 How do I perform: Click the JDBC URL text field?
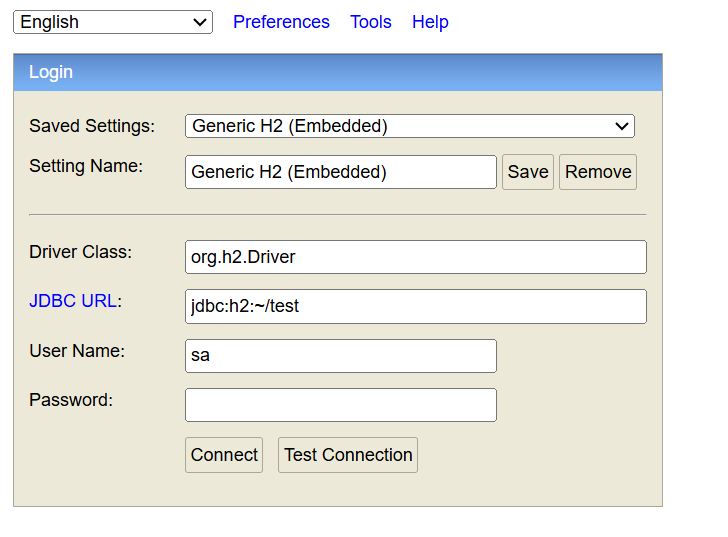click(x=416, y=306)
